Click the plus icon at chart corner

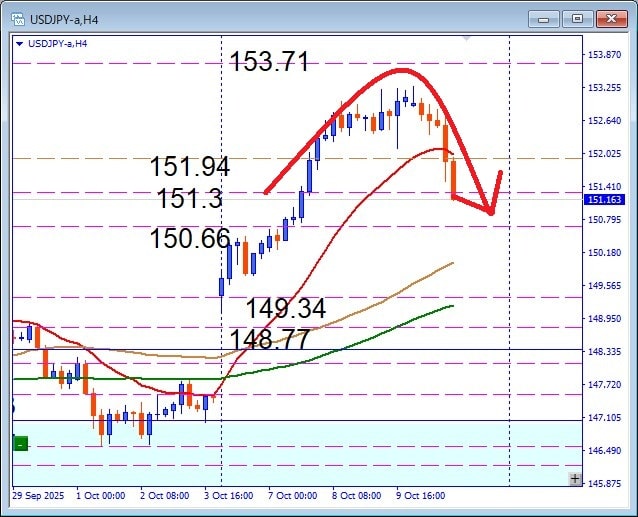coord(574,479)
